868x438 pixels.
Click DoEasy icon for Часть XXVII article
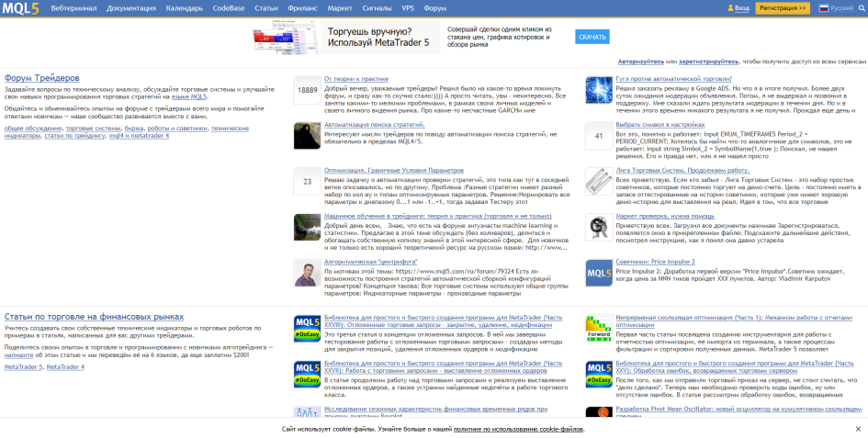(x=307, y=375)
